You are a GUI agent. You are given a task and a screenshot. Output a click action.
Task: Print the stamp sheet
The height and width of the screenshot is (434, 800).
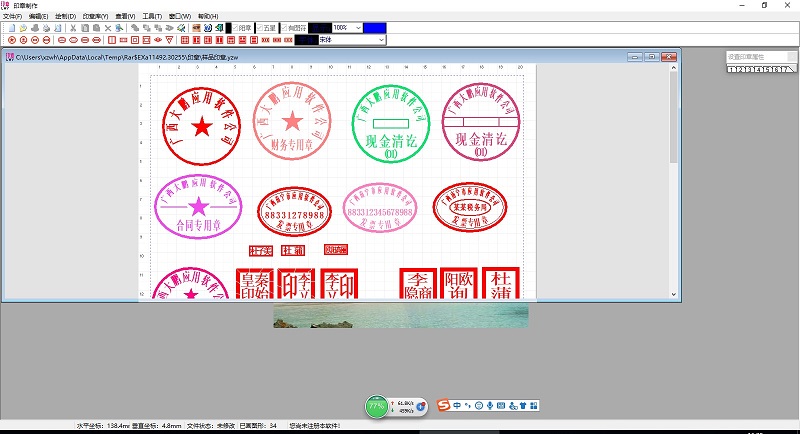pyautogui.click(x=46, y=28)
